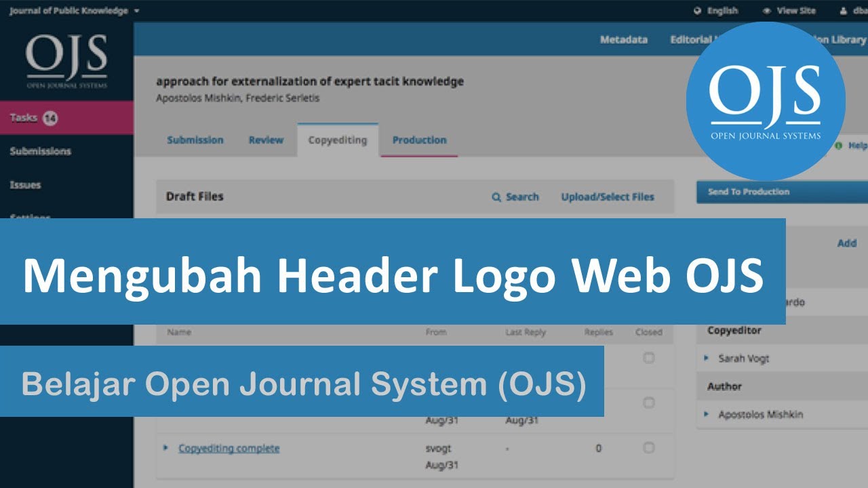Click Send To Production button

782,192
